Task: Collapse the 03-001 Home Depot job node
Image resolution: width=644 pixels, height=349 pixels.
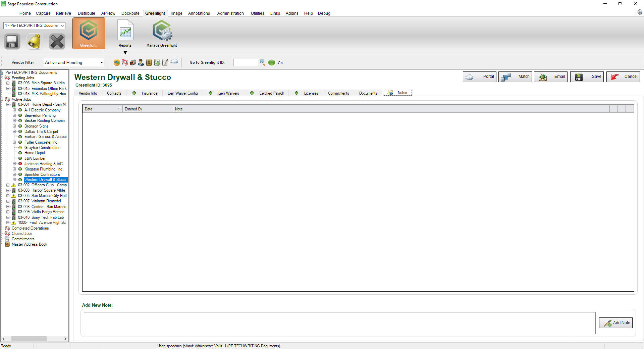Action: tap(8, 104)
